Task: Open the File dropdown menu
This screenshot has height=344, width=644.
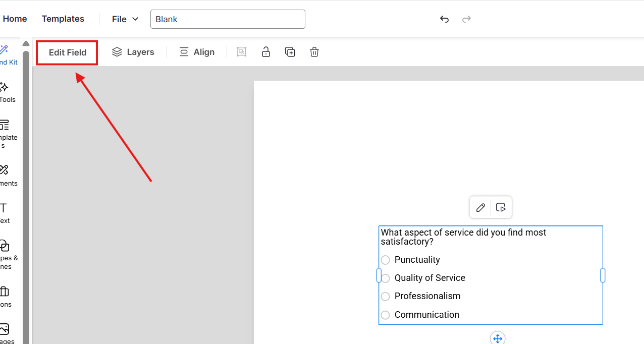Action: click(125, 19)
